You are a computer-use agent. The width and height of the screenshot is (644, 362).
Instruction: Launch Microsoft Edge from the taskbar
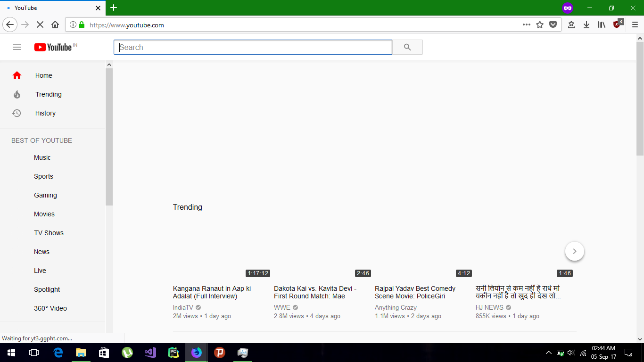tap(58, 353)
